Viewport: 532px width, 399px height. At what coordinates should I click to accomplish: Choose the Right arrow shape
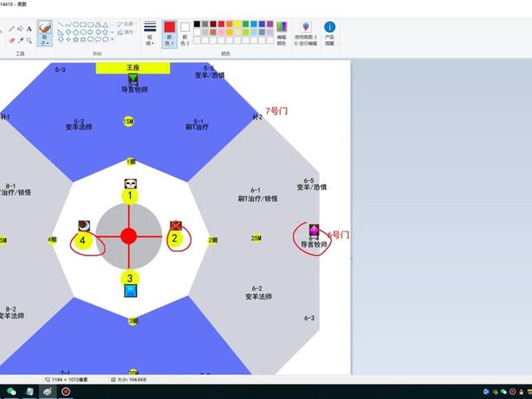(x=90, y=32)
